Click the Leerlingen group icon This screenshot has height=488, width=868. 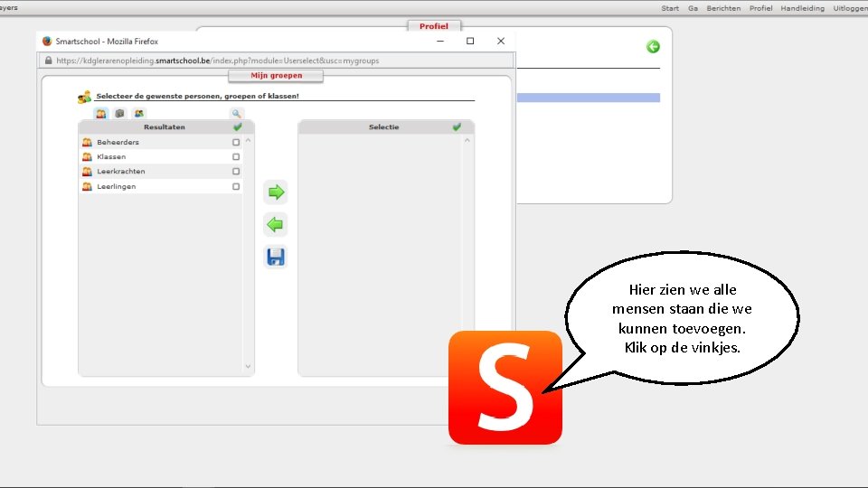(x=87, y=186)
